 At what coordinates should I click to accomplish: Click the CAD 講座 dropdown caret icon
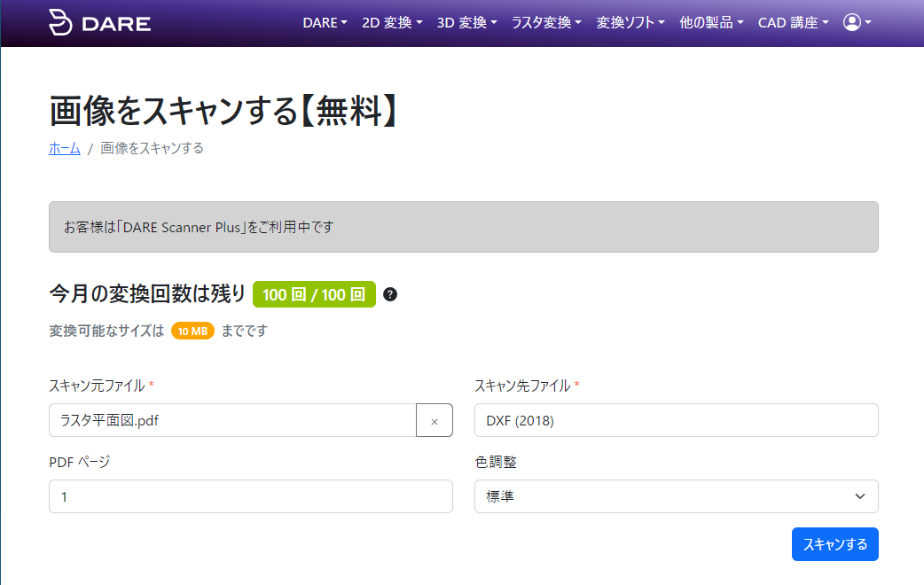click(825, 23)
